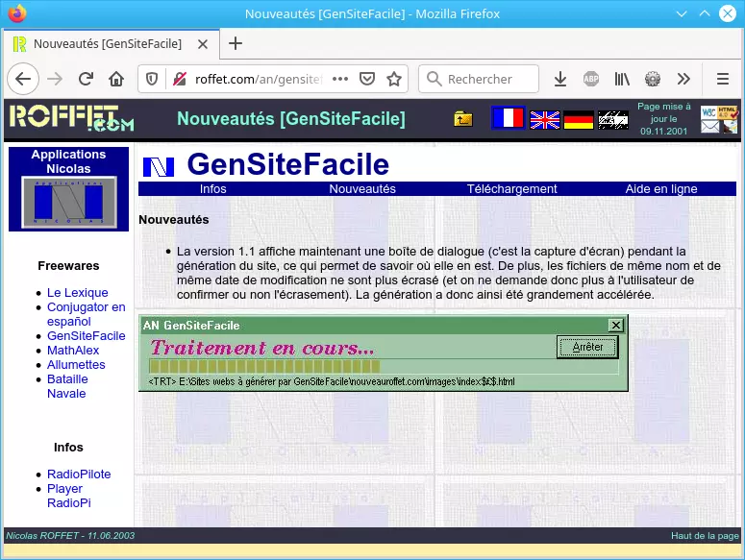Switch site to English UK flag
745x560 pixels.
pos(545,120)
